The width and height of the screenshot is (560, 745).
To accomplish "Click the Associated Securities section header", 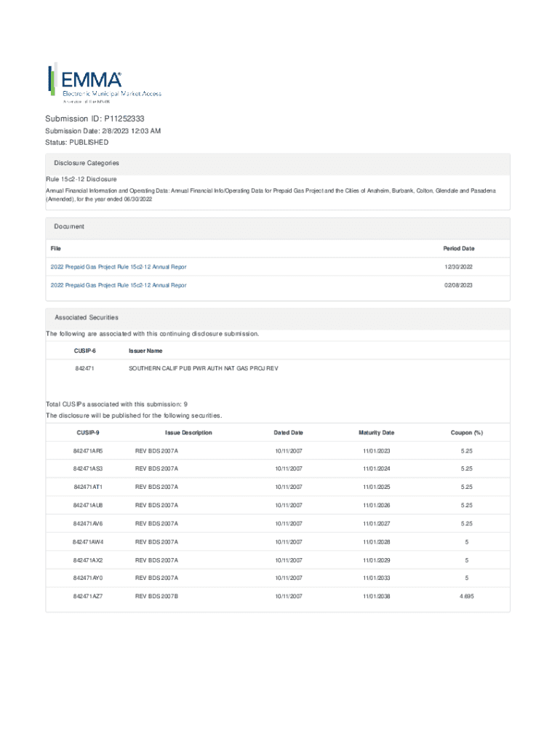I will pyautogui.click(x=87, y=318).
